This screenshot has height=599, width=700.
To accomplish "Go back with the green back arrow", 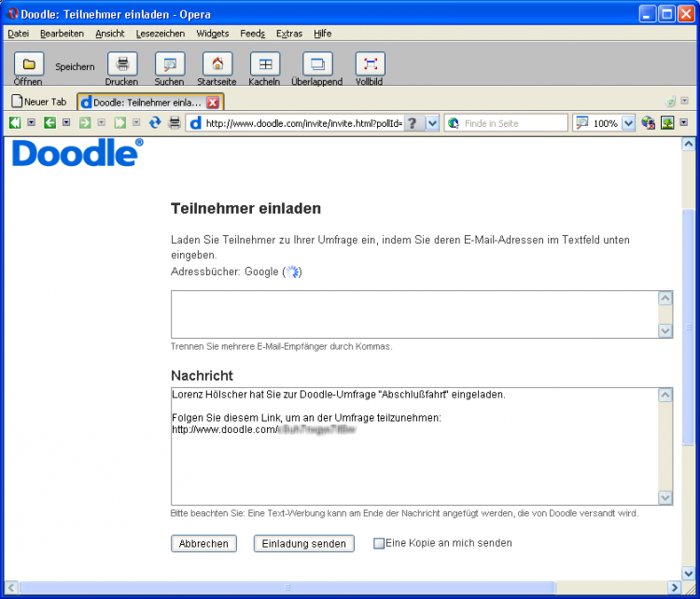I will (50, 122).
